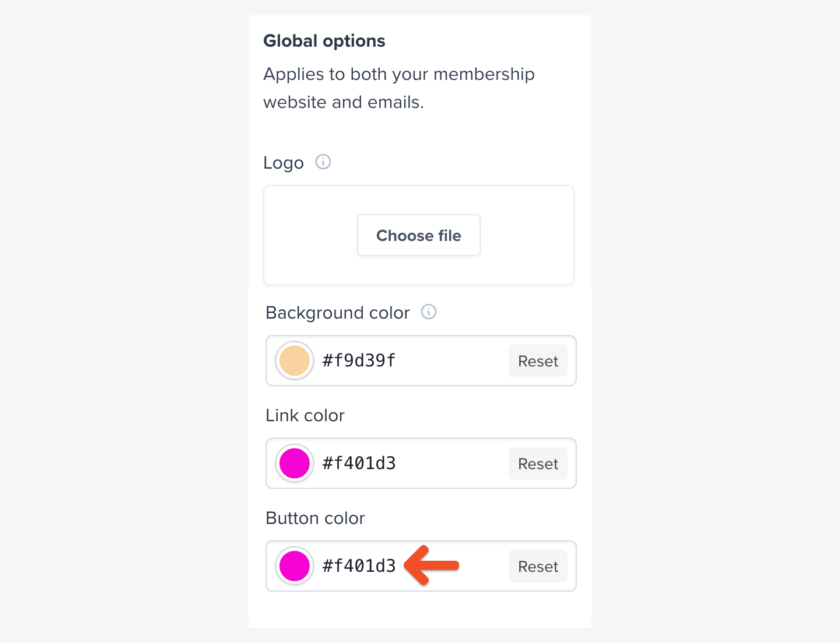This screenshot has height=643, width=840.
Task: Click the Logo field label
Action: [283, 163]
